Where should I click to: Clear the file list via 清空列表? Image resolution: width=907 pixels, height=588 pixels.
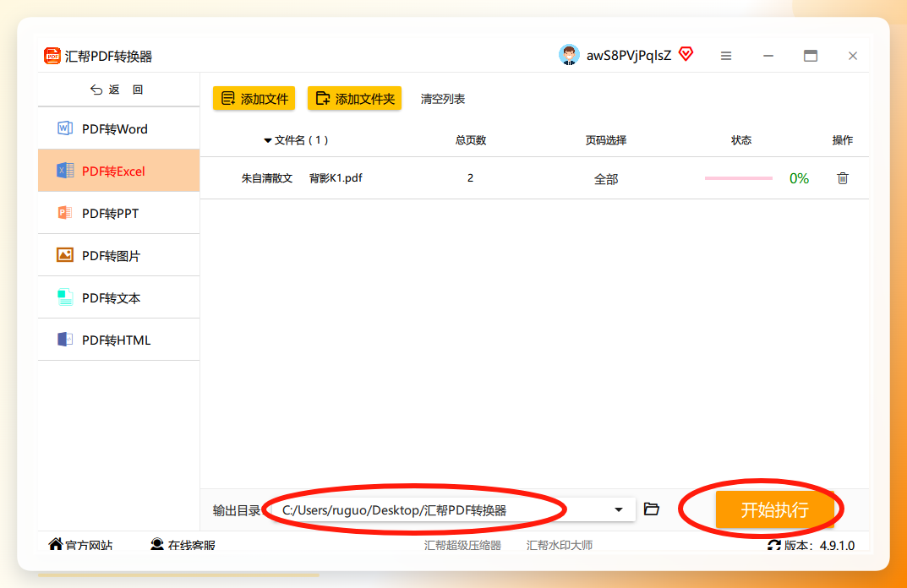tap(443, 99)
